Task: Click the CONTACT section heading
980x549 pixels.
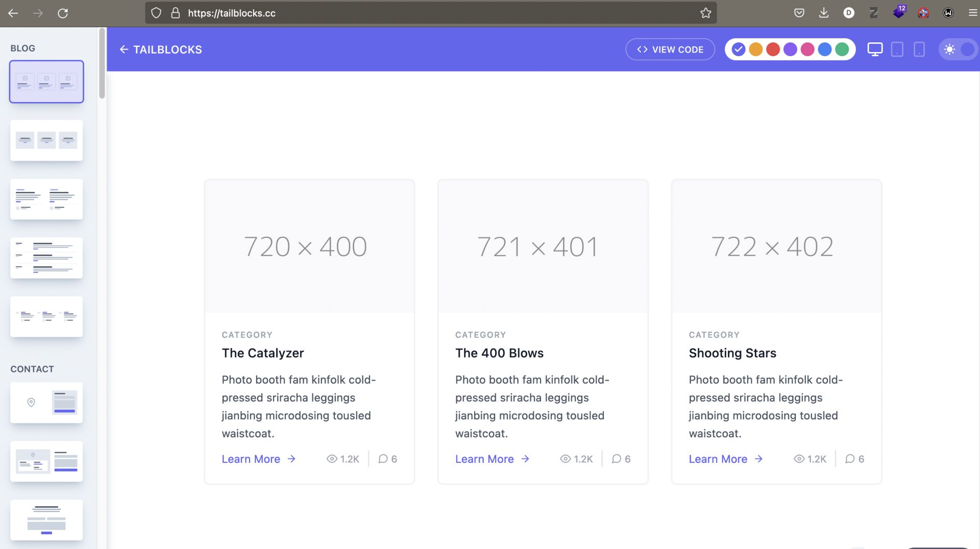Action: click(x=32, y=369)
